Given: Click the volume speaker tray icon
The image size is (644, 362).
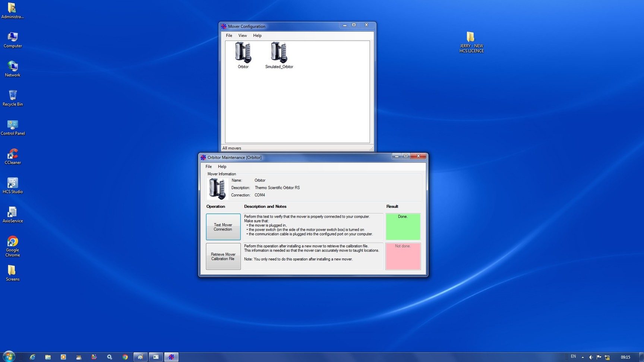Looking at the screenshot, I should (x=591, y=357).
